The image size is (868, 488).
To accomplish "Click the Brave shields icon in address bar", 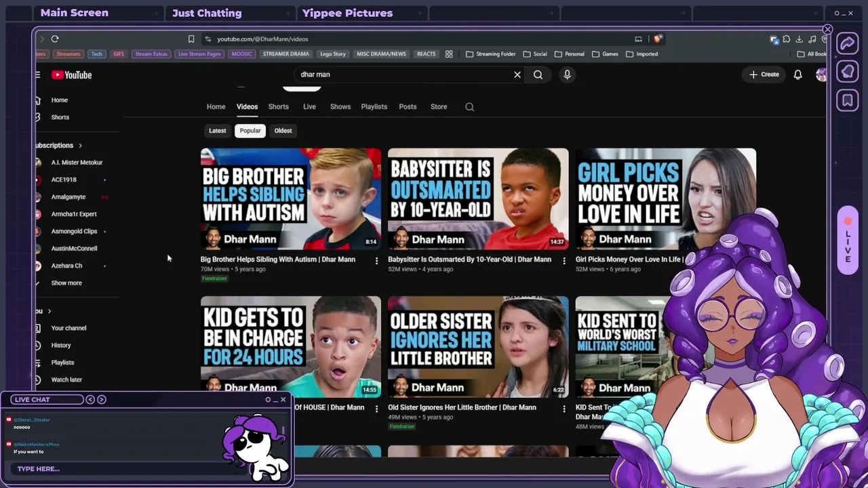I will click(658, 39).
